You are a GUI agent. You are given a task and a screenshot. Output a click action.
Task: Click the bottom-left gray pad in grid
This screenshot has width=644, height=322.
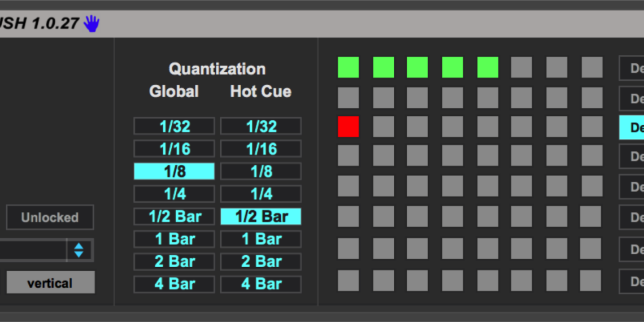(348, 280)
